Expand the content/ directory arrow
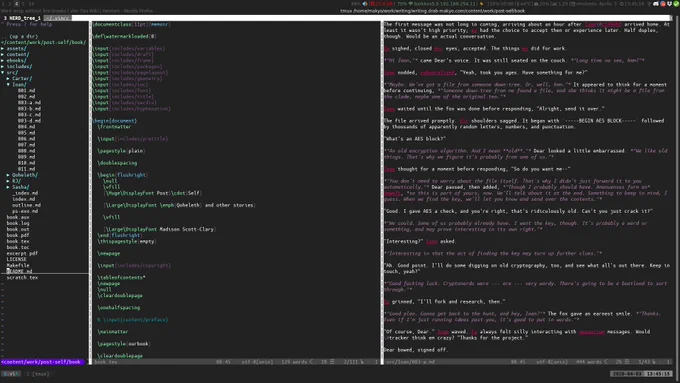This screenshot has height=383, width=680. point(3,55)
